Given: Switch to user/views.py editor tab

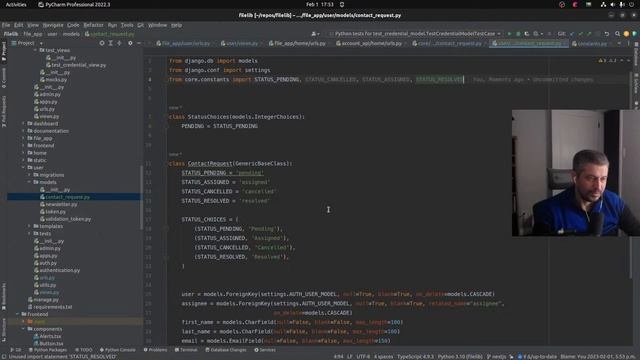Looking at the screenshot, I should [x=242, y=43].
